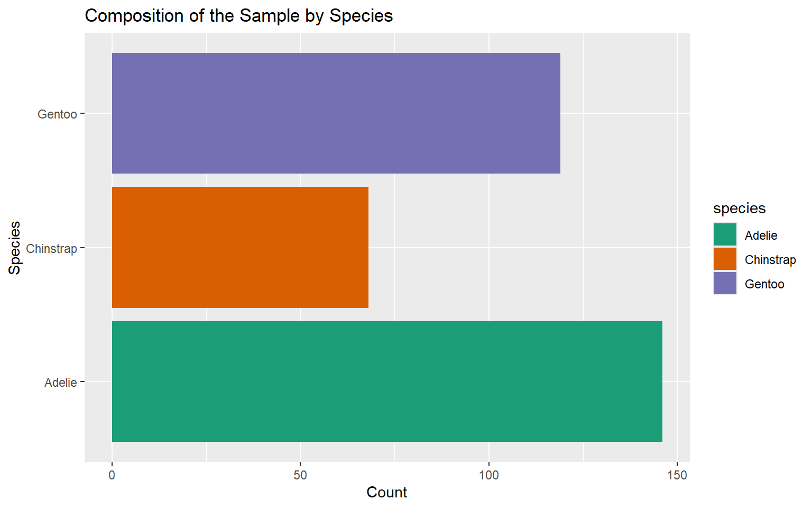Viewport: 812px width, 508px height.
Task: Click the orange Chinstrap bar
Action: pyautogui.click(x=240, y=247)
